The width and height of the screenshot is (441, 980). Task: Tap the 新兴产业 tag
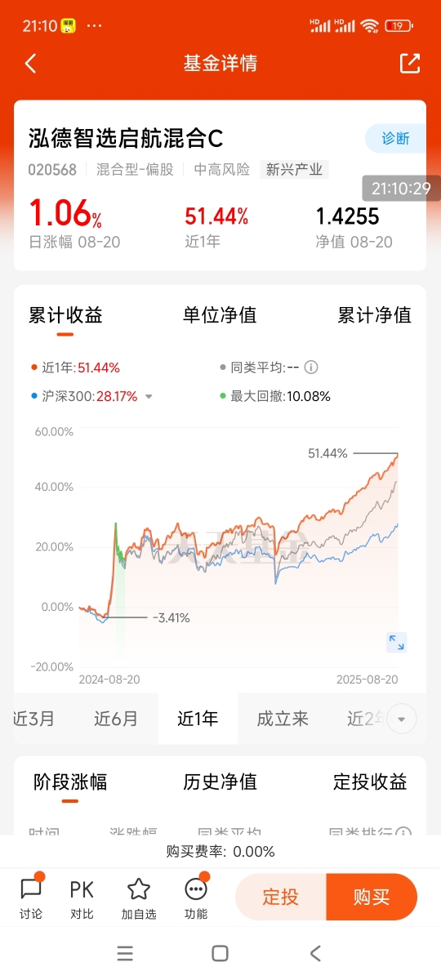pos(294,170)
